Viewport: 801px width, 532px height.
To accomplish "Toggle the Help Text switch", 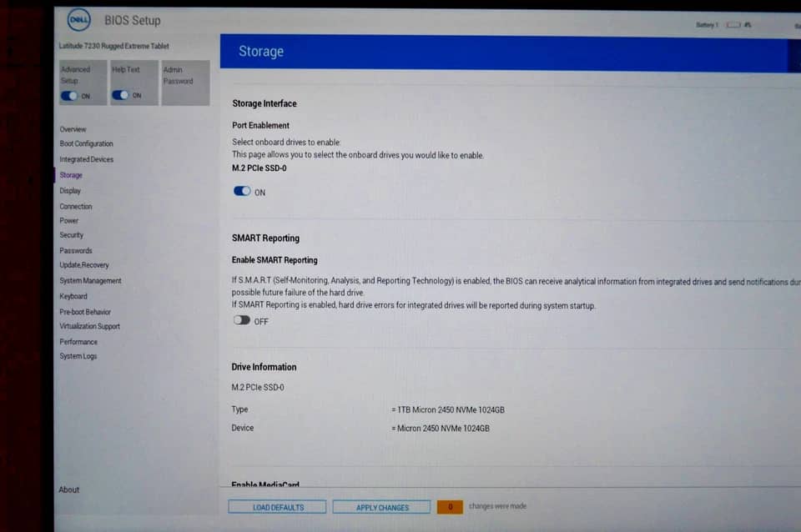I will point(120,95).
